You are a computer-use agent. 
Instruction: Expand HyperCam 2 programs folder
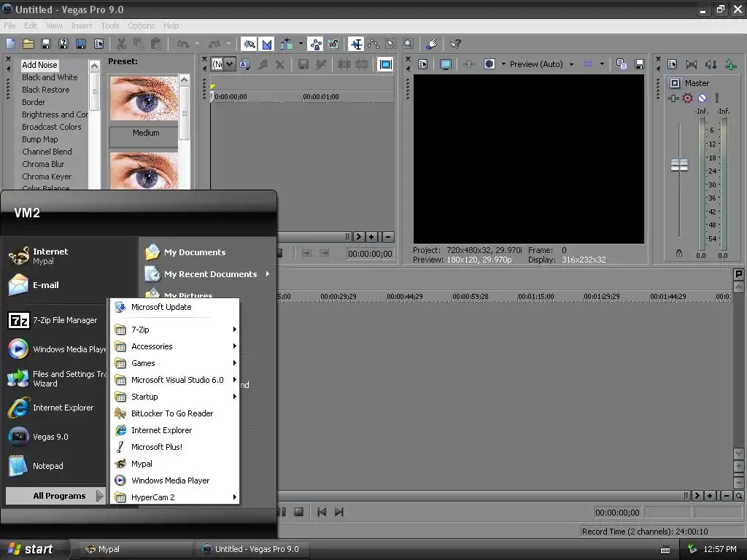click(x=175, y=497)
